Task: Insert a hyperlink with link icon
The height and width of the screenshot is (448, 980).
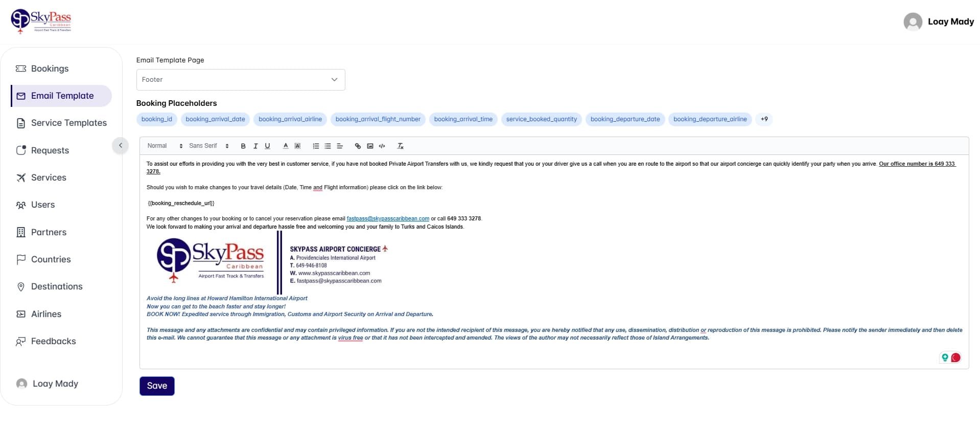Action: [358, 146]
